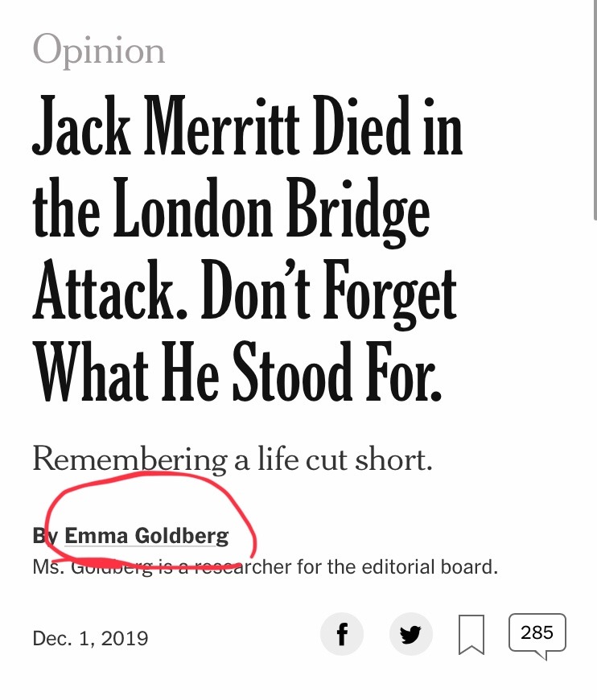597x700 pixels.
Task: Click the top of the red circle annotation
Action: click(147, 474)
